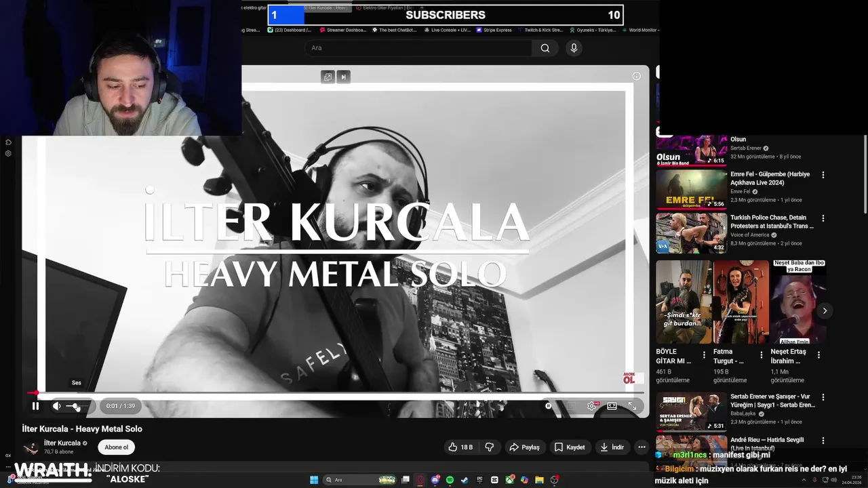The height and width of the screenshot is (488, 868).
Task: Open Twitch & Kick Stre... bookmark
Action: pos(540,30)
